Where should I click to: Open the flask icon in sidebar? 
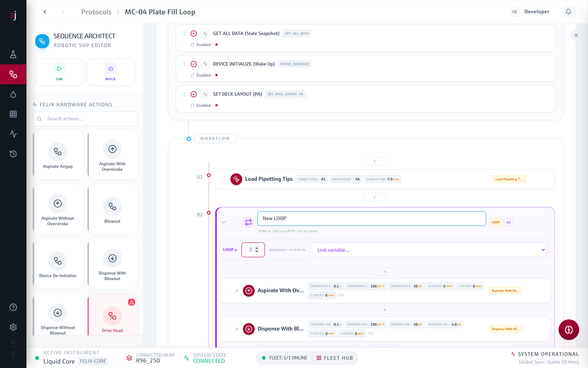[13, 54]
